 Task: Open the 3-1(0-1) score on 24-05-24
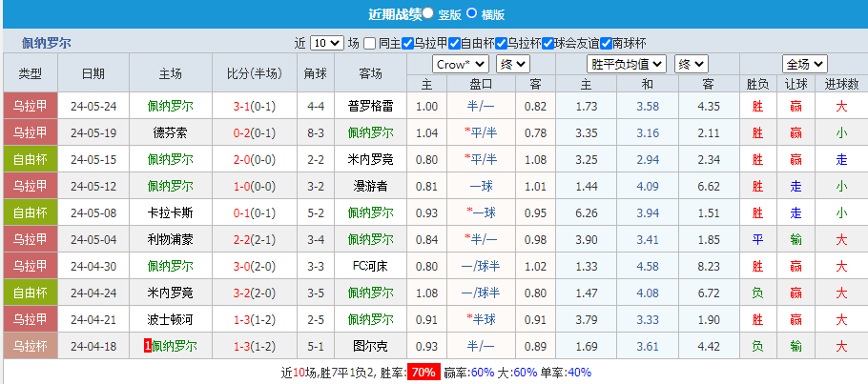[x=255, y=106]
